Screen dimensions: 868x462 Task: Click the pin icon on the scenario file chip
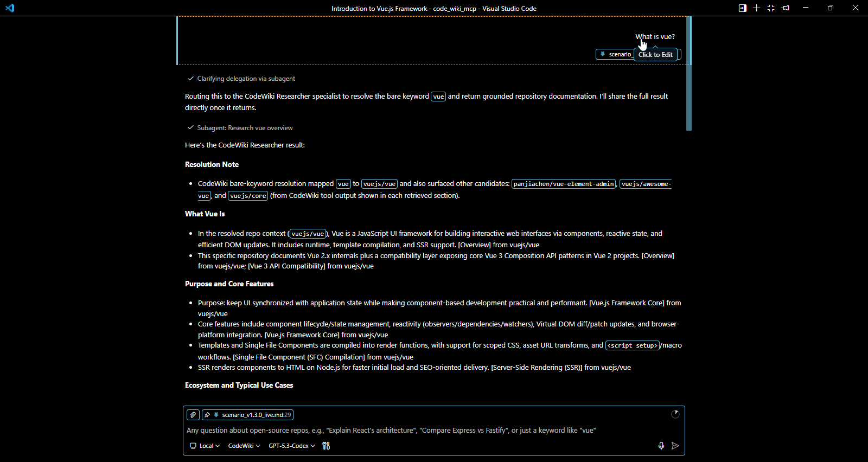(x=207, y=415)
